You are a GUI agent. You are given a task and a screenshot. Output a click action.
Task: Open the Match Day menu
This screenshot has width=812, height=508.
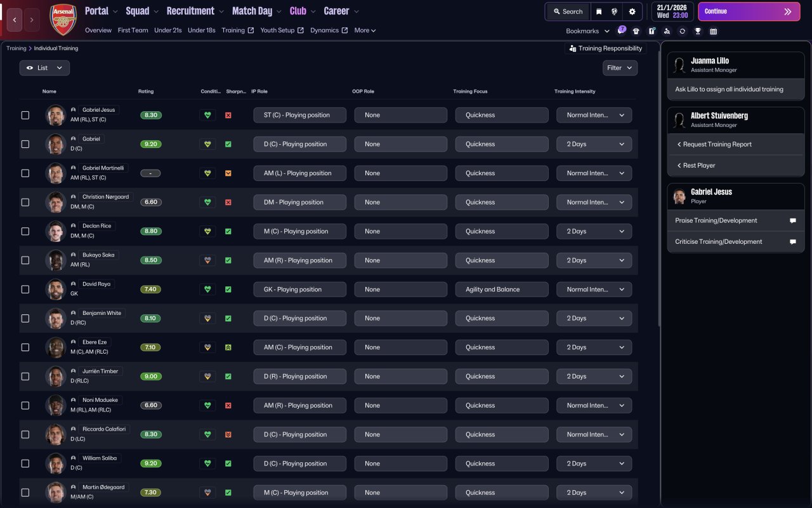tap(257, 11)
